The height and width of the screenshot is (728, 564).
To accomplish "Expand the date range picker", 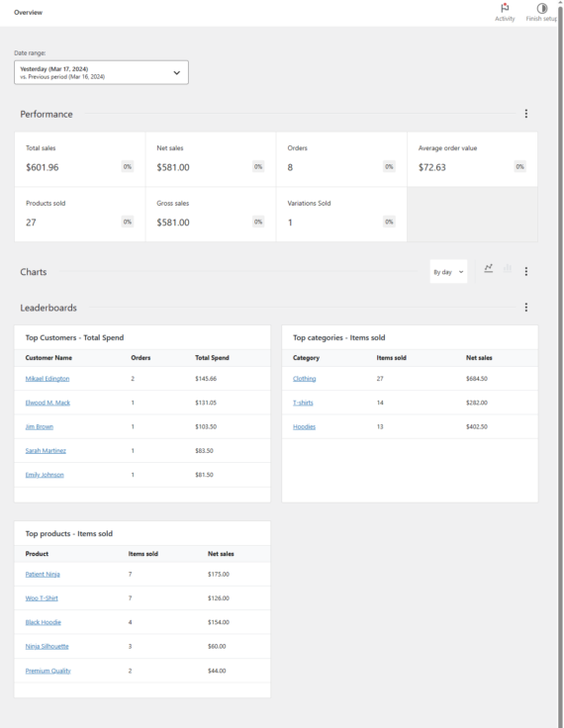I will point(101,72).
